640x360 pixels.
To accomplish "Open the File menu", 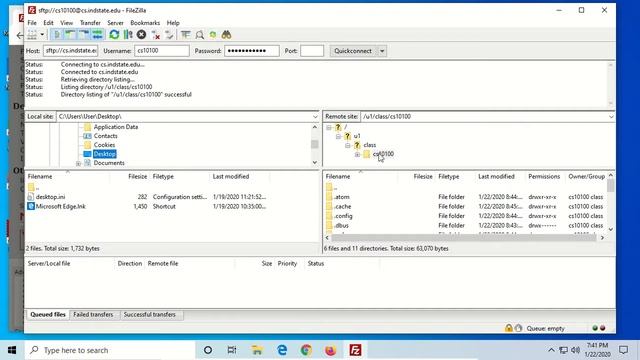I will (x=32, y=23).
